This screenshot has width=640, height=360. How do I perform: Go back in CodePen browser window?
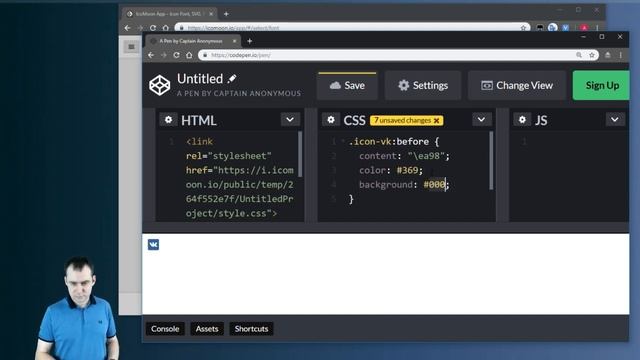tap(151, 55)
